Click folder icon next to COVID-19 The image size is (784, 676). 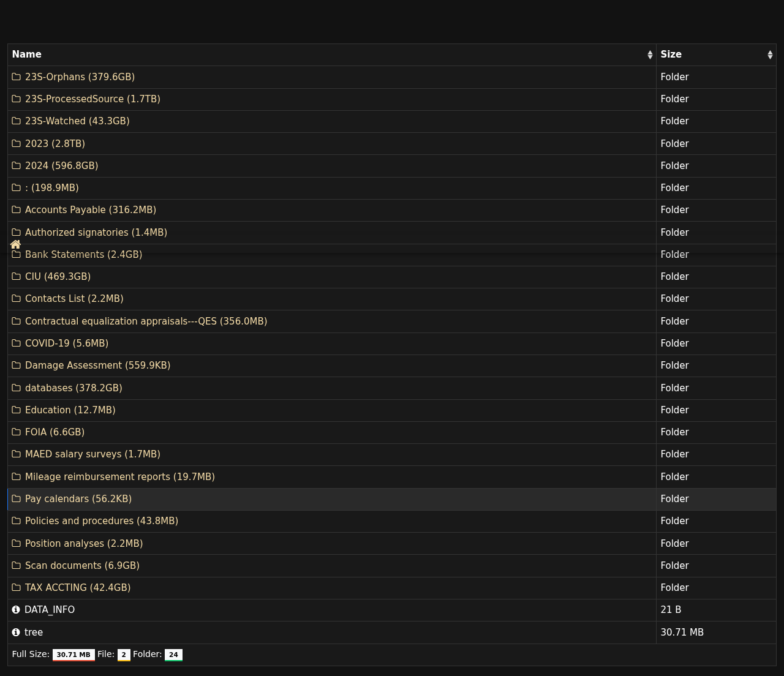point(17,344)
